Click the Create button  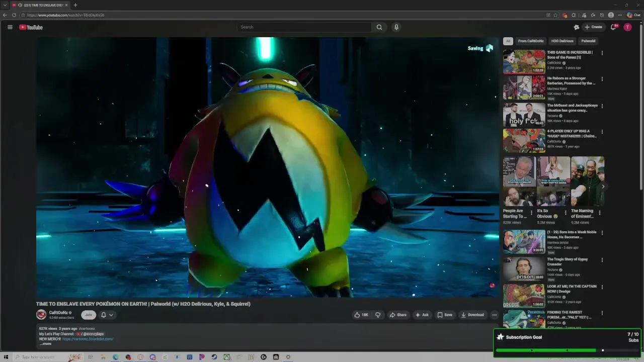(x=593, y=27)
